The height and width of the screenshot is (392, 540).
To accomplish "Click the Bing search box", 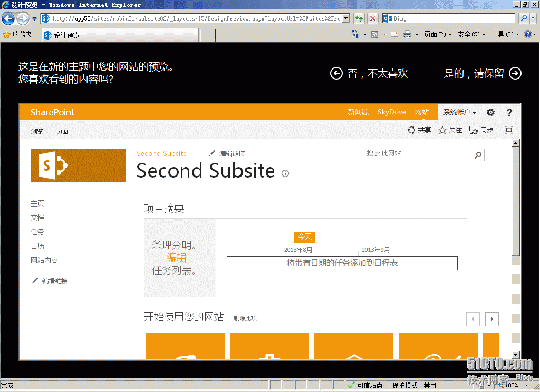I will [449, 18].
